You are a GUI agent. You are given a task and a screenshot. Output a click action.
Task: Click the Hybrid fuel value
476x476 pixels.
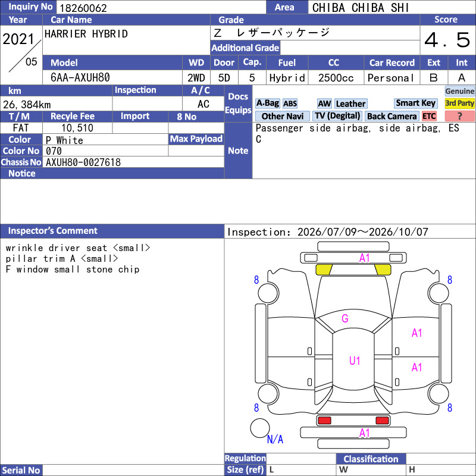coord(287,78)
